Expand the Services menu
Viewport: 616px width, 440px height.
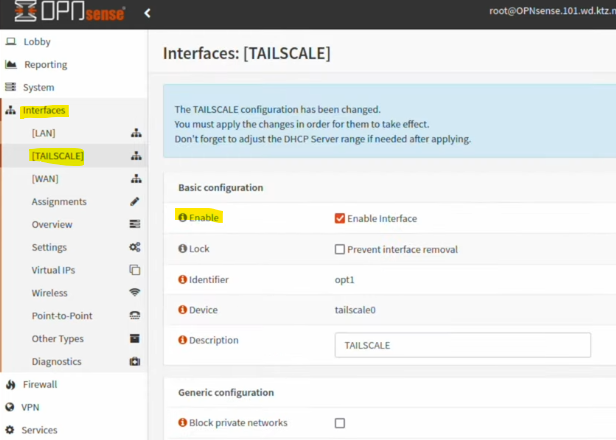(x=39, y=430)
